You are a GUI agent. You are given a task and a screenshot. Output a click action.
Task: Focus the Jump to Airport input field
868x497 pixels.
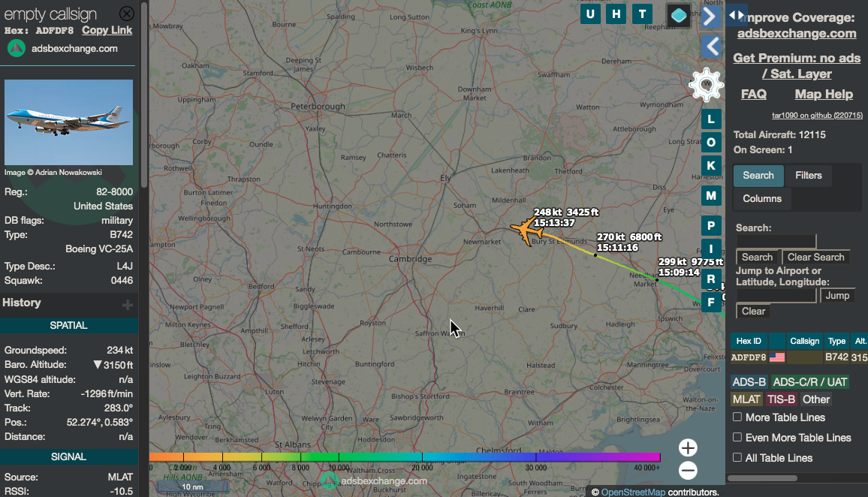(x=776, y=296)
